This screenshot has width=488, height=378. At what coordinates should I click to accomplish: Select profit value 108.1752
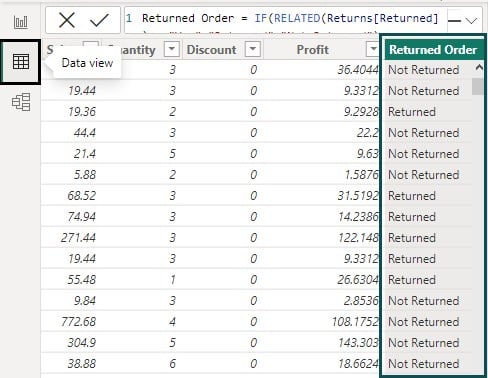tap(355, 322)
